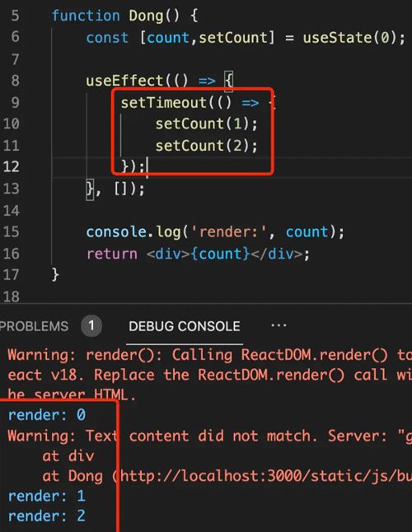
Task: Click line number 16 in the gutter
Action: 12,254
